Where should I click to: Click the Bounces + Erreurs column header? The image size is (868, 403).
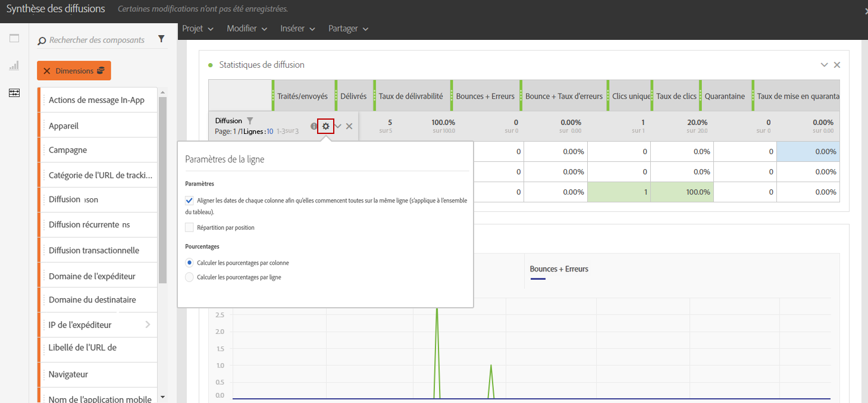click(485, 96)
